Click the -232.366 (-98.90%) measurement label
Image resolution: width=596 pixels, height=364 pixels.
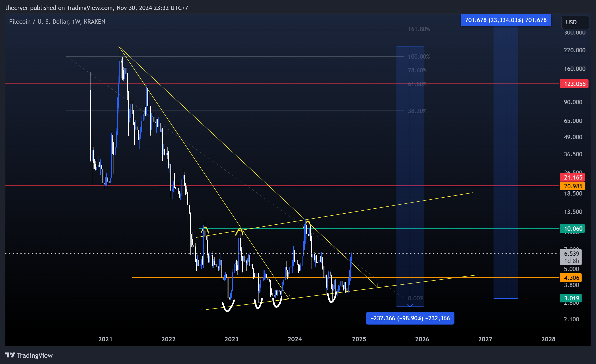pos(410,318)
